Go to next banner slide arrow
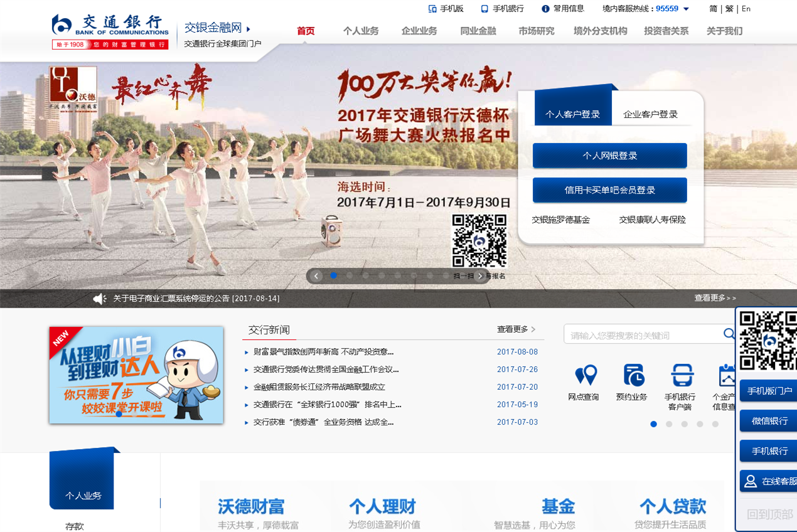This screenshot has width=797, height=532. click(481, 276)
